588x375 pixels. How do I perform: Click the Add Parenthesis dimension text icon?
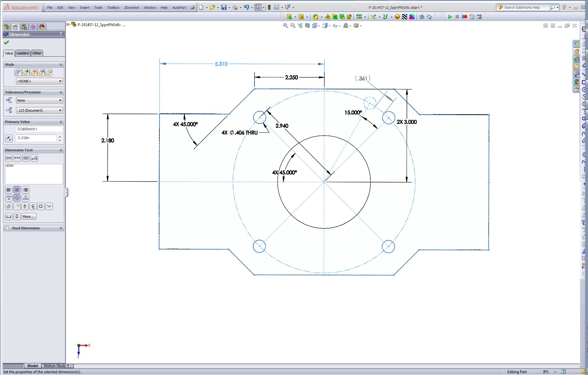tap(9, 158)
